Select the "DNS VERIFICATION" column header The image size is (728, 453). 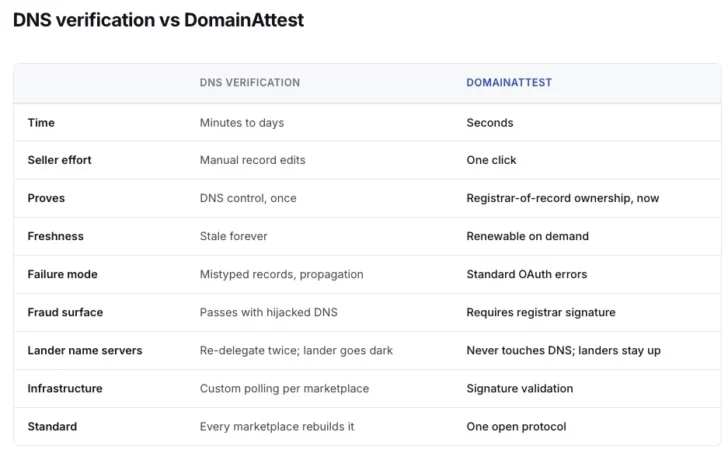point(250,83)
